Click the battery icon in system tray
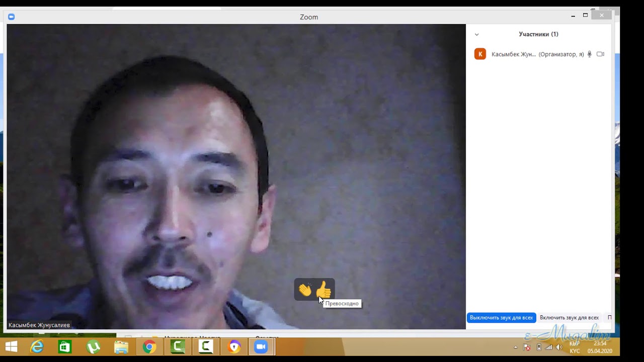The height and width of the screenshot is (362, 644). [539, 347]
